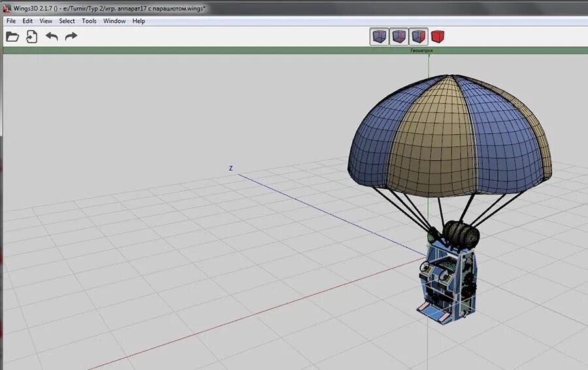The width and height of the screenshot is (588, 370).
Task: Open a file with the folder icon
Action: tap(12, 37)
